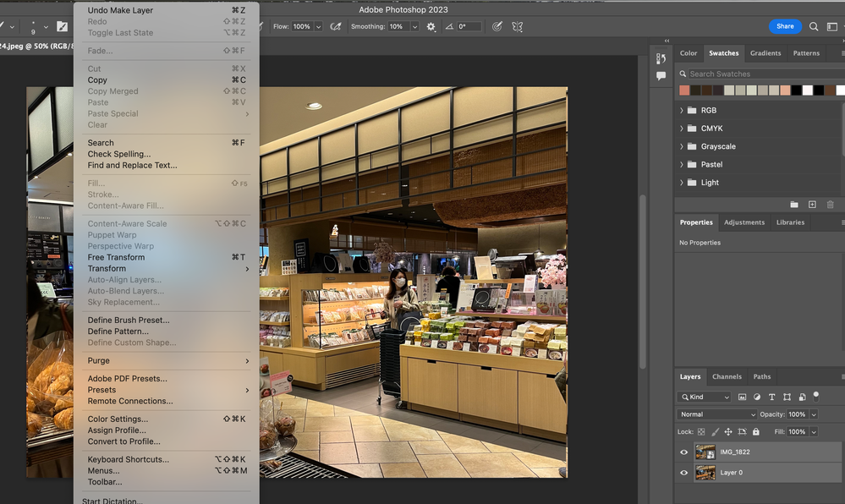Screen dimensions: 845x504
Task: Hide Layer 0 with its eye toggle
Action: (683, 473)
